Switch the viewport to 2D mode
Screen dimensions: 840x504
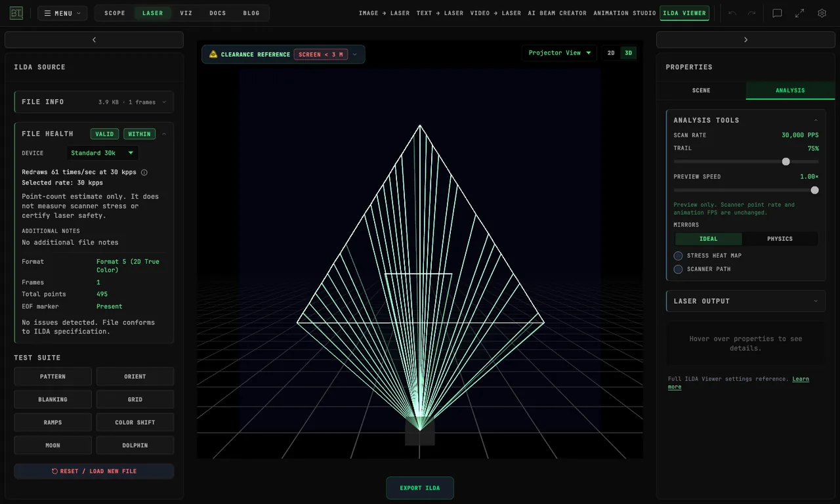(611, 53)
